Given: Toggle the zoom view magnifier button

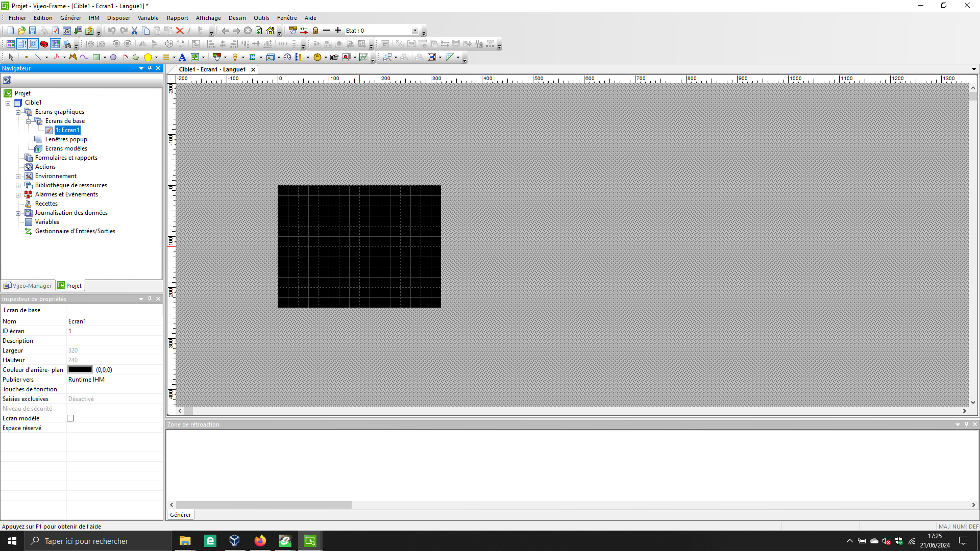Looking at the screenshot, I should click(x=33, y=44).
